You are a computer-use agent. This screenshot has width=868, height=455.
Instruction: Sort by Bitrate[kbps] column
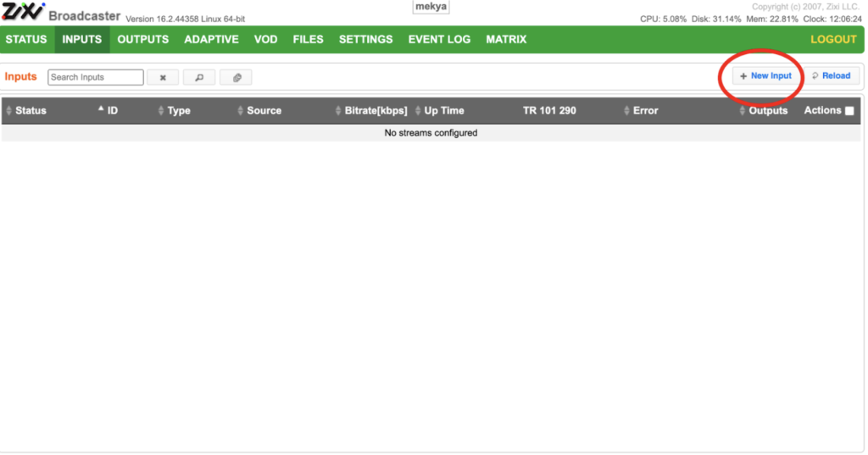(x=376, y=111)
